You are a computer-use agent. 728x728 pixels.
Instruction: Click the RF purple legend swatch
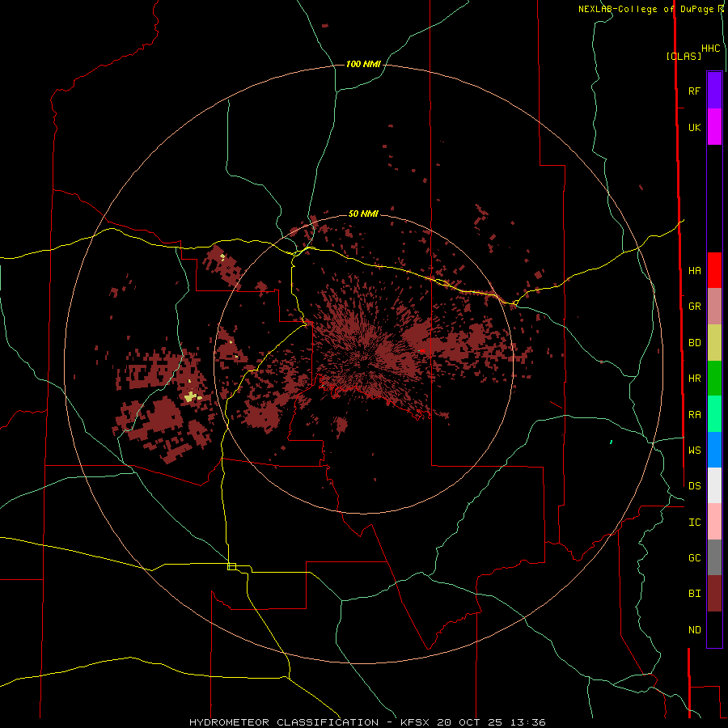click(x=714, y=91)
